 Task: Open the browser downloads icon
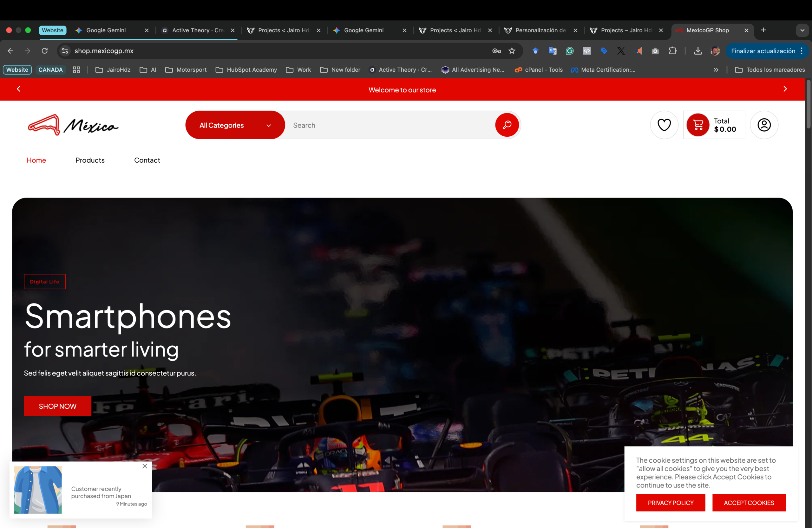click(x=697, y=51)
